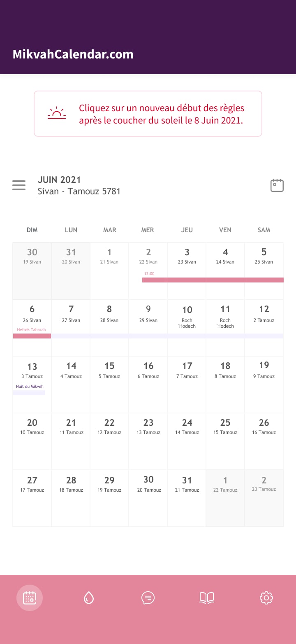Tap the go-to-today calendar icon
Screen dimensions: 296x644
pos(277,185)
